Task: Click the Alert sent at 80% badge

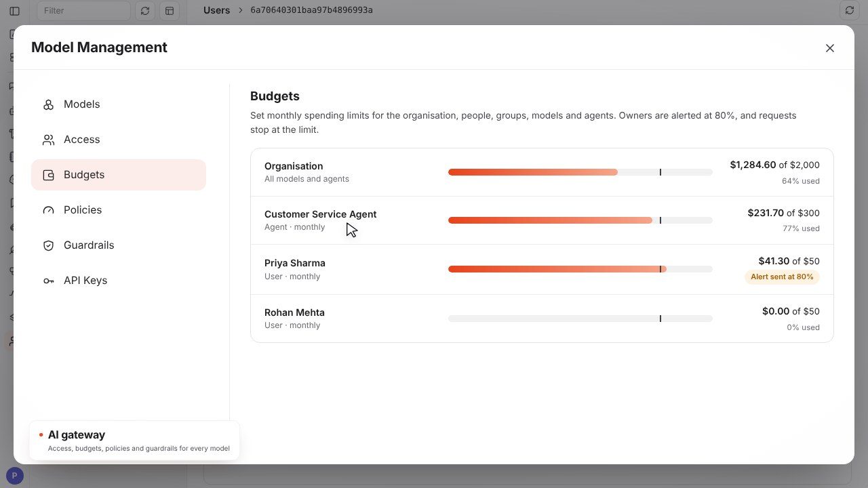Action: pyautogui.click(x=782, y=277)
